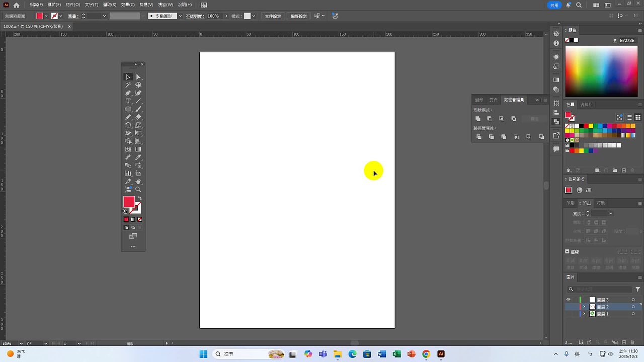Screen dimensions: 644x362
Task: Activate the Zoom magnifier tool
Action: (138, 190)
